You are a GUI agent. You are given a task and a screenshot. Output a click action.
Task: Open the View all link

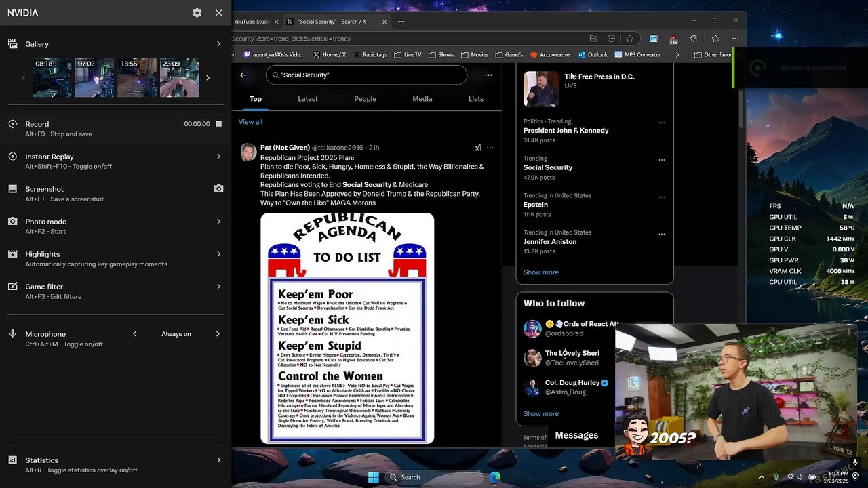click(x=250, y=122)
